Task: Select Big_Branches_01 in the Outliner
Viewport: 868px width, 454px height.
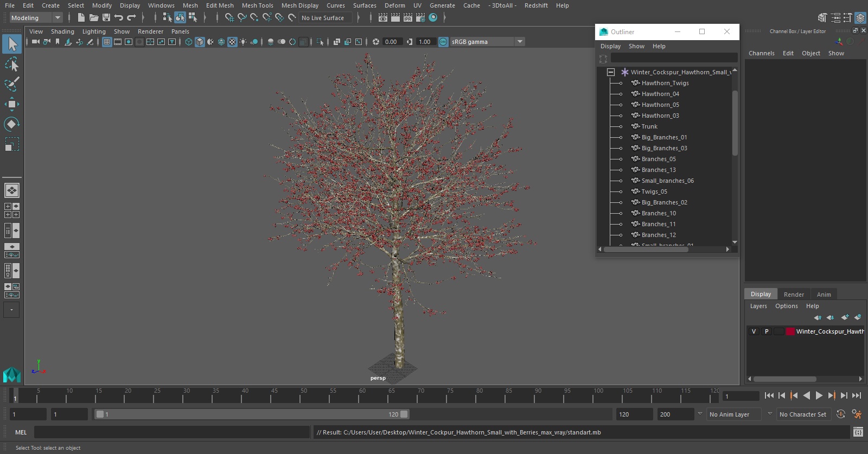Action: point(664,137)
